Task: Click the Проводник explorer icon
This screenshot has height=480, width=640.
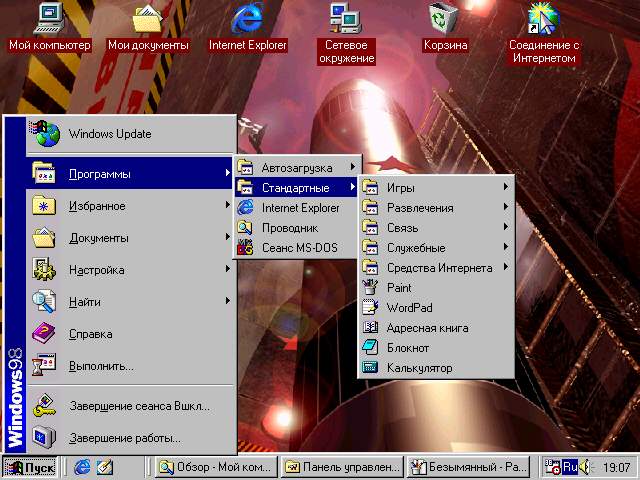Action: pos(245,228)
